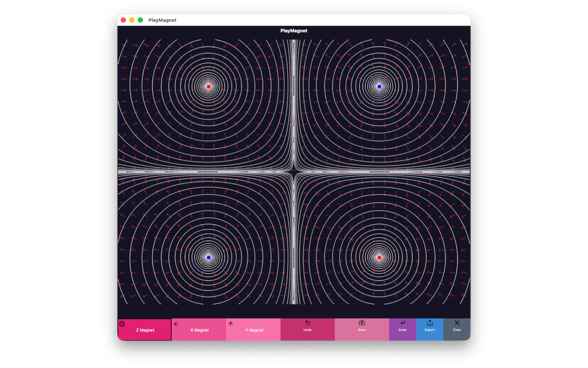Choose the Z Magnet label
The image size is (588, 368).
pyautogui.click(x=145, y=330)
